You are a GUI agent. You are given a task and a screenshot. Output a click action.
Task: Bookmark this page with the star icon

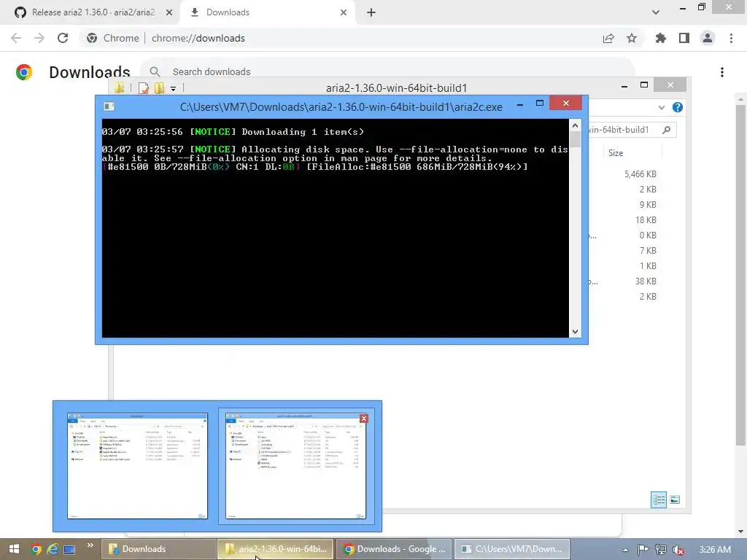coord(632,38)
